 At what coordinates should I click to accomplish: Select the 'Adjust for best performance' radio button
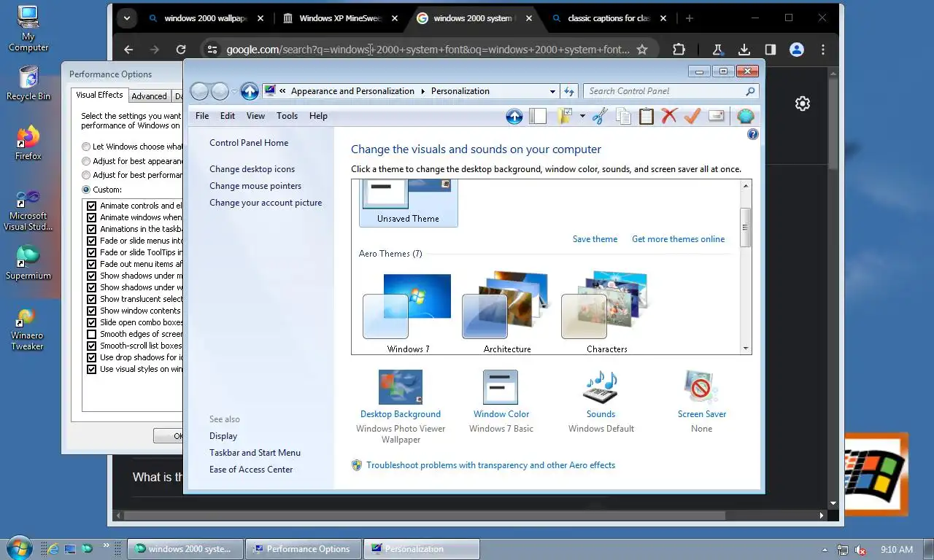point(87,175)
